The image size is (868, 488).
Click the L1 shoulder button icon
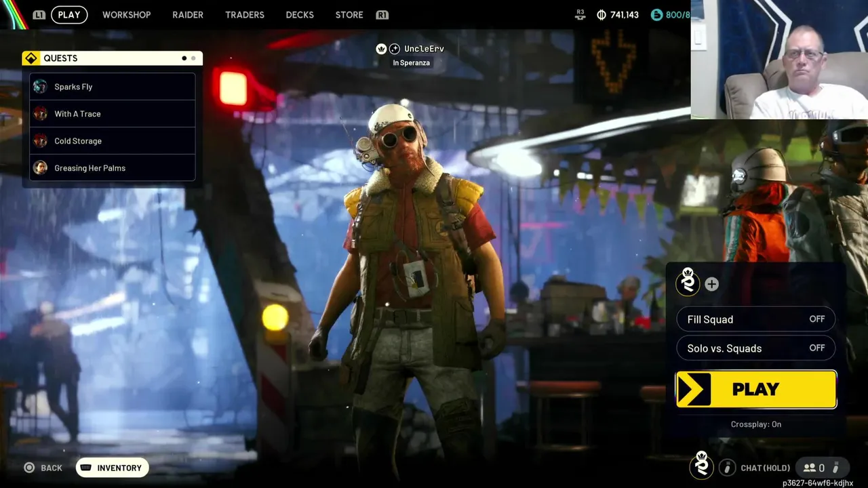(x=39, y=15)
